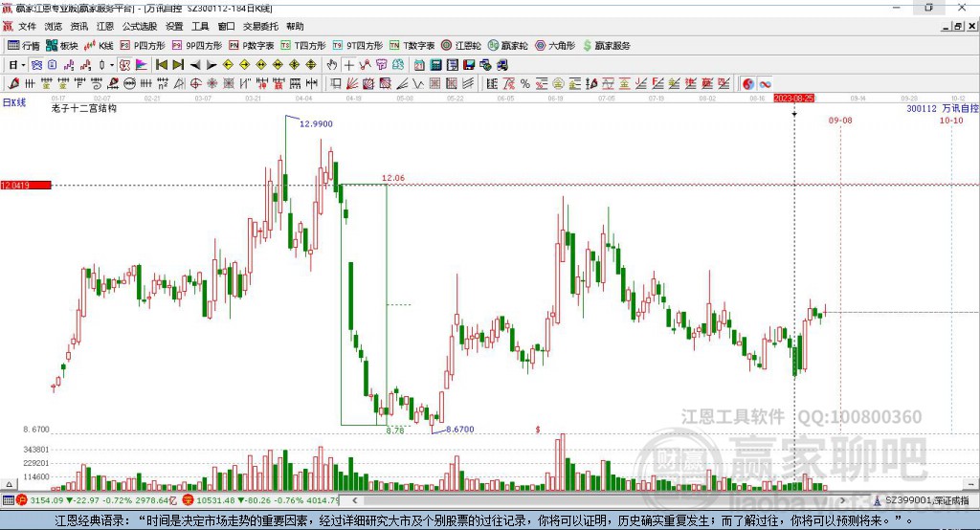This screenshot has width=980, height=530.
Task: Open the 浏览 menu
Action: coord(54,26)
